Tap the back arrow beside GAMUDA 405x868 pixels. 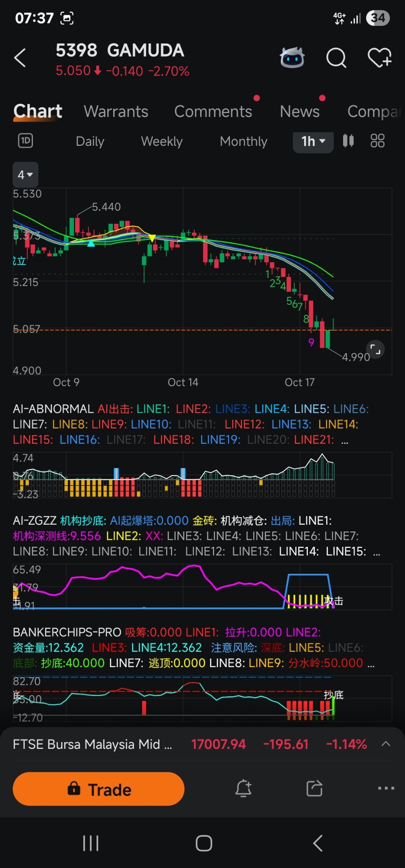(20, 58)
